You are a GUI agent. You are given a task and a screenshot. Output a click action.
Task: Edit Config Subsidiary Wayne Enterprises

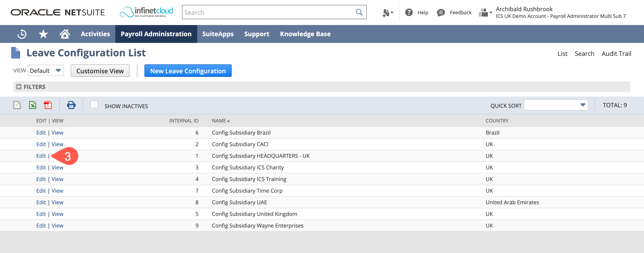pos(41,225)
